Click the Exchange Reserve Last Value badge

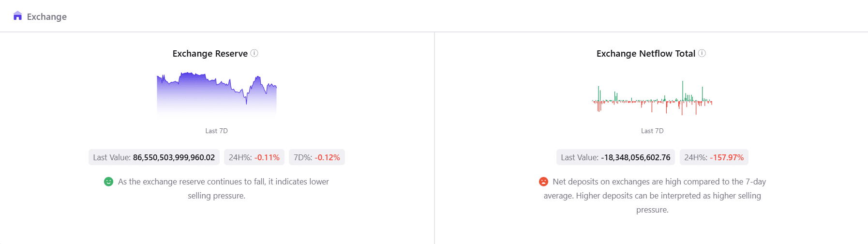point(154,157)
